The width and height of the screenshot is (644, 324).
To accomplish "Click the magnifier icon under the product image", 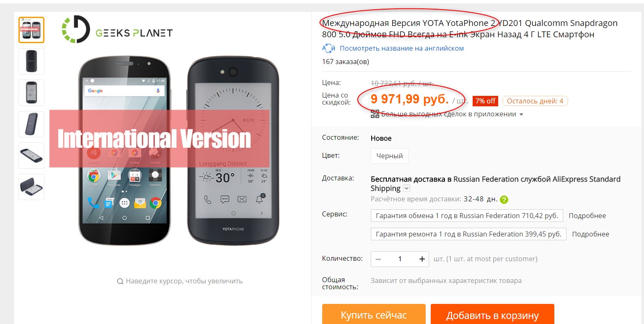I will 120,281.
